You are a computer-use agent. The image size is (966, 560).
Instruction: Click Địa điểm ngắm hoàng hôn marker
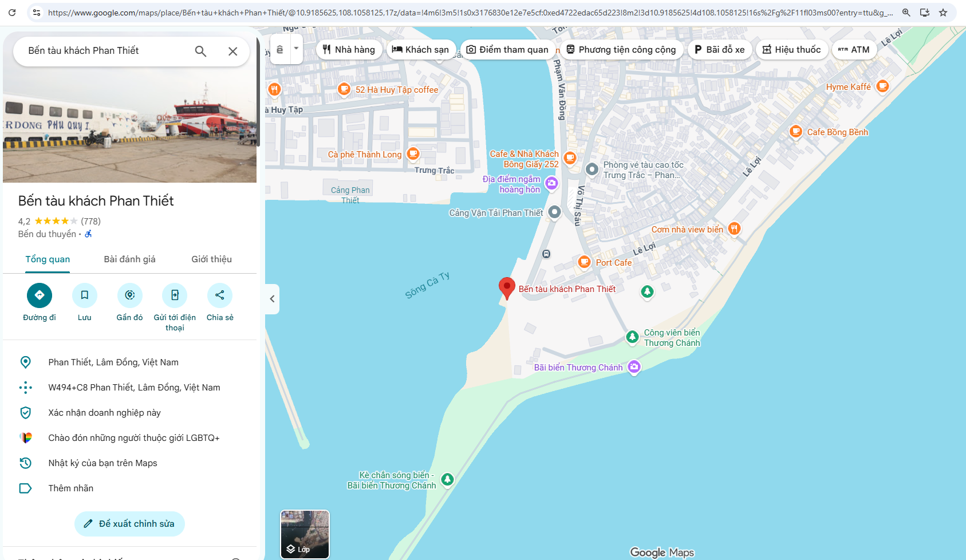[x=551, y=183]
